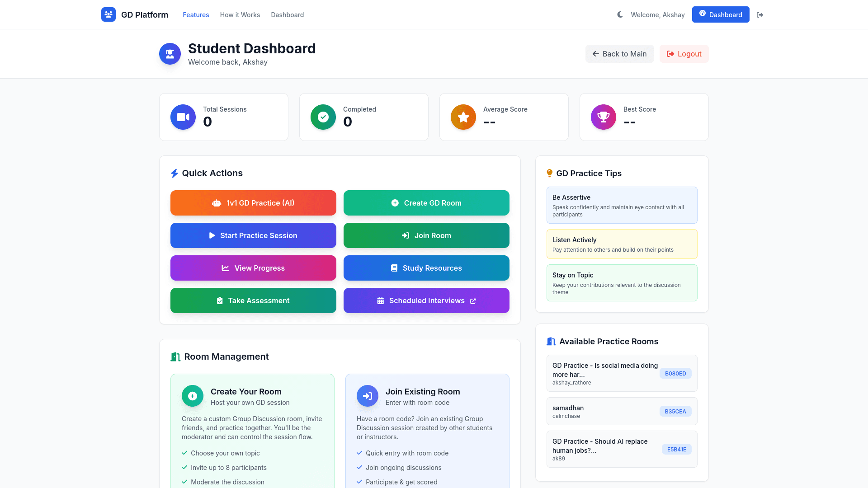Click the Best Score trophy icon

[604, 117]
